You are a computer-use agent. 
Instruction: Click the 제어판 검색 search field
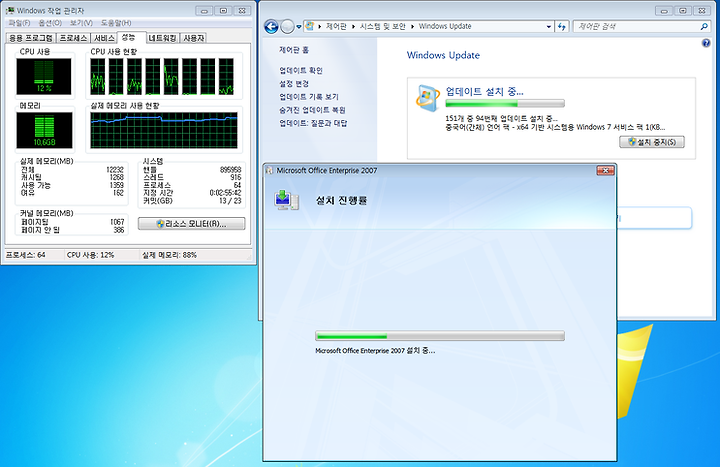(x=637, y=27)
